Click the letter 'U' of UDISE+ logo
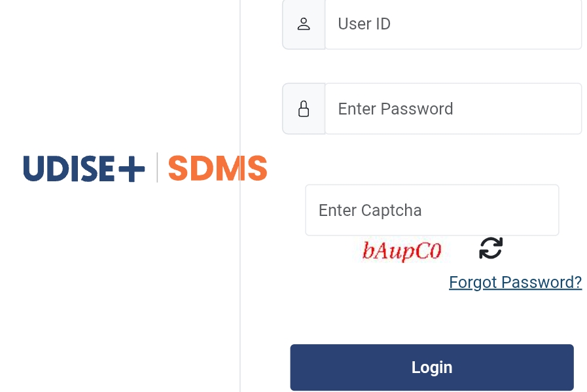Viewport: 587px width, 392px height. tap(33, 168)
